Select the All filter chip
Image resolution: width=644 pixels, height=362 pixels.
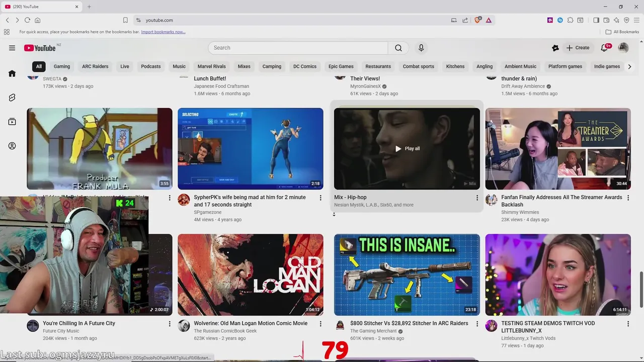[x=39, y=66]
